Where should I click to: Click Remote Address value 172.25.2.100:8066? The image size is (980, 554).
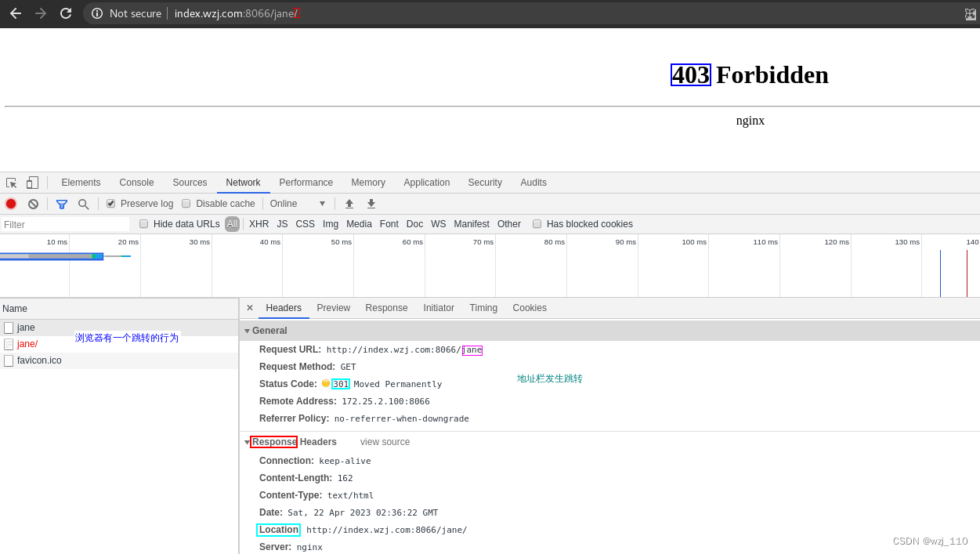pos(385,401)
